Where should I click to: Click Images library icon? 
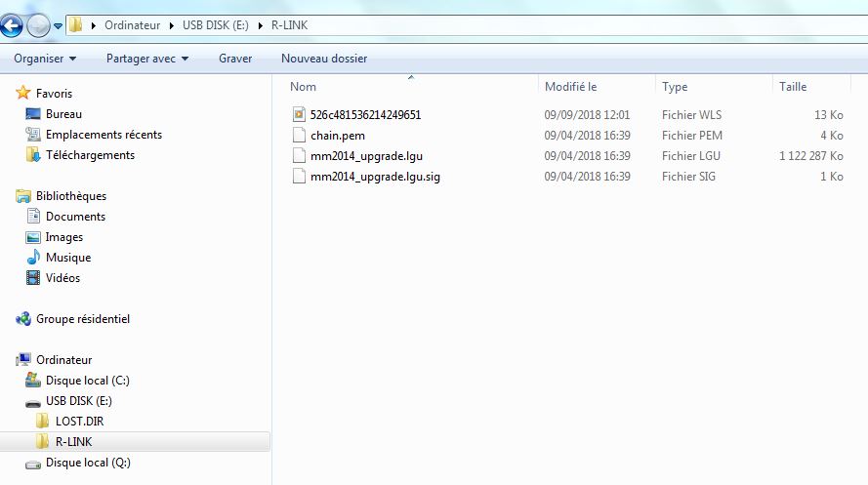(33, 237)
